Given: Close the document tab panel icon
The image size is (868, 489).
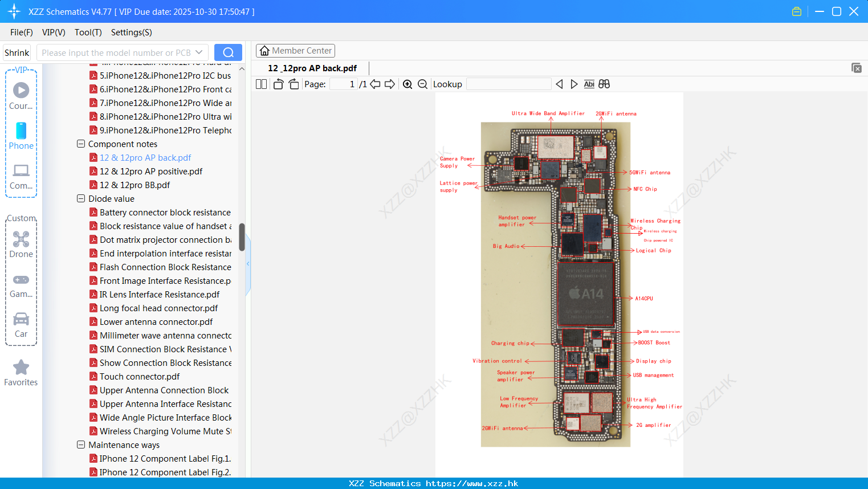Looking at the screenshot, I should pos(857,68).
